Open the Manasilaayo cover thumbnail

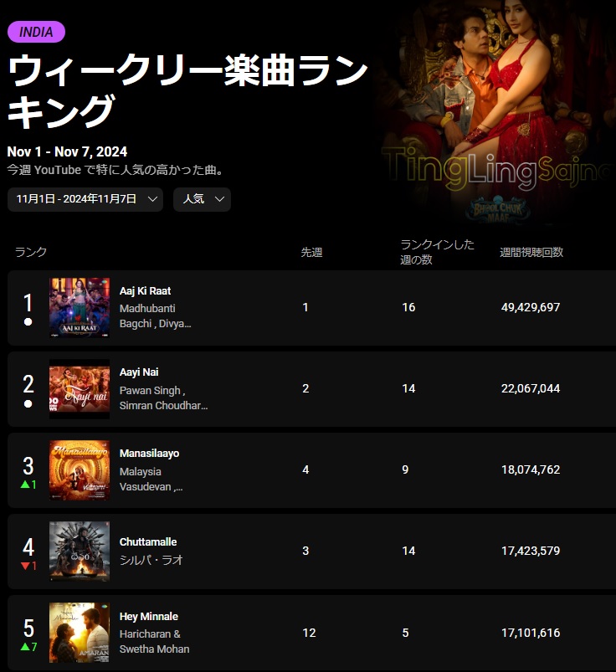click(80, 470)
